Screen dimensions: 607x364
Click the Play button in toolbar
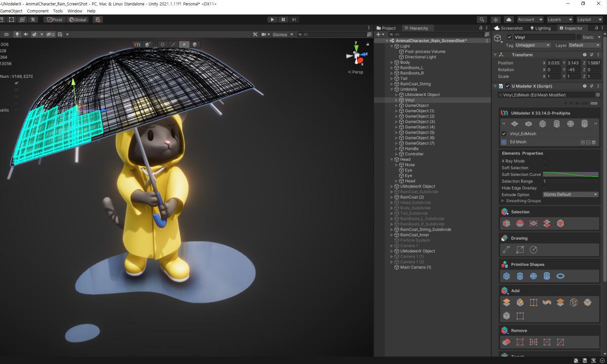click(272, 19)
